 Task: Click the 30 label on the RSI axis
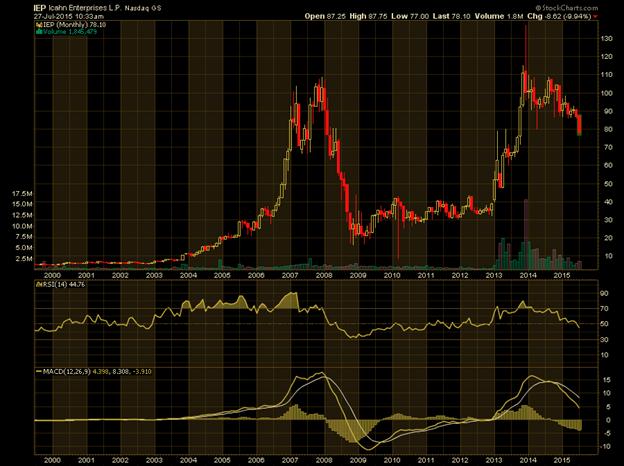pyautogui.click(x=604, y=340)
